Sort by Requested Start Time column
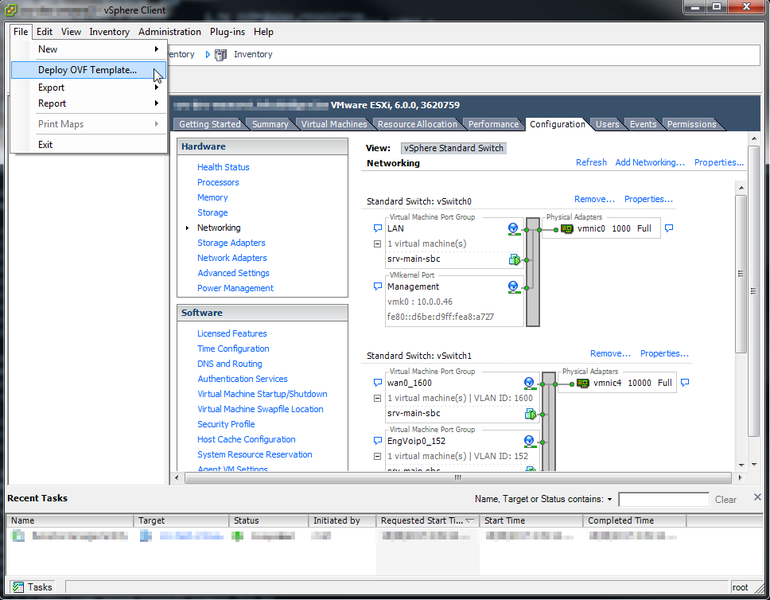 pyautogui.click(x=427, y=520)
